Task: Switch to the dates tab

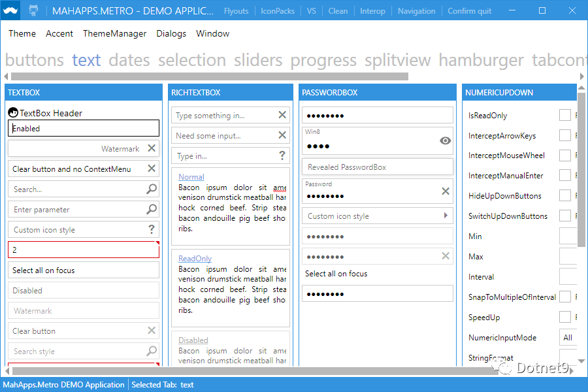Action: coord(129,60)
